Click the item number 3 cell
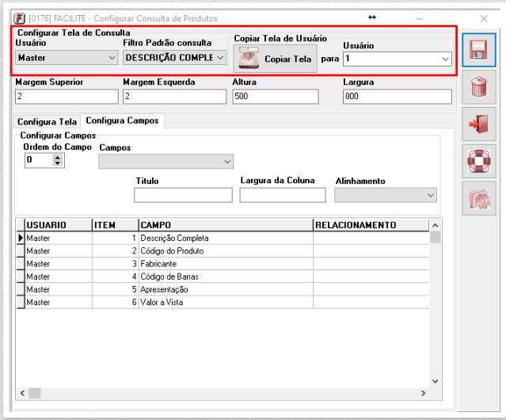Screen dimensions: 506x420 click(x=116, y=264)
